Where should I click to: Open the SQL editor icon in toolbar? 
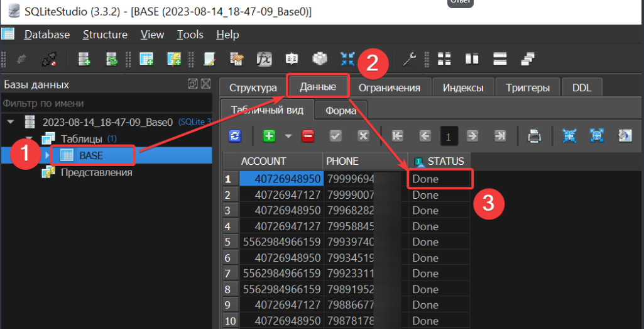click(210, 59)
